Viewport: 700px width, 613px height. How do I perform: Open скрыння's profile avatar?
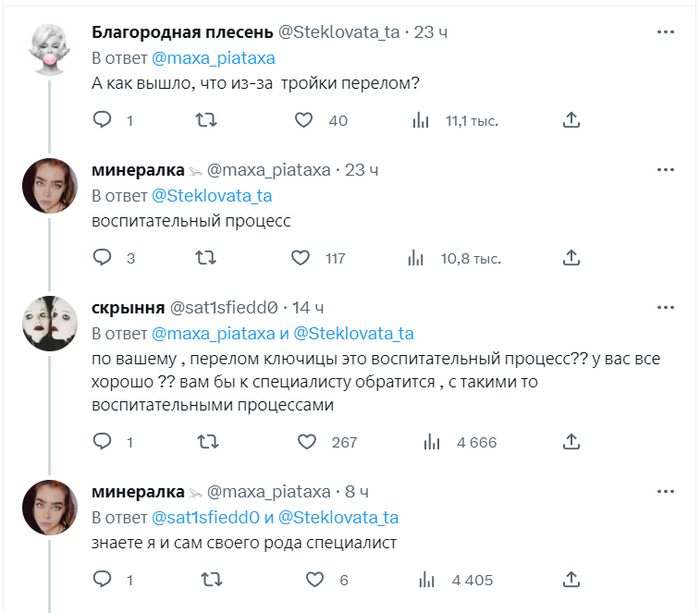[x=50, y=323]
